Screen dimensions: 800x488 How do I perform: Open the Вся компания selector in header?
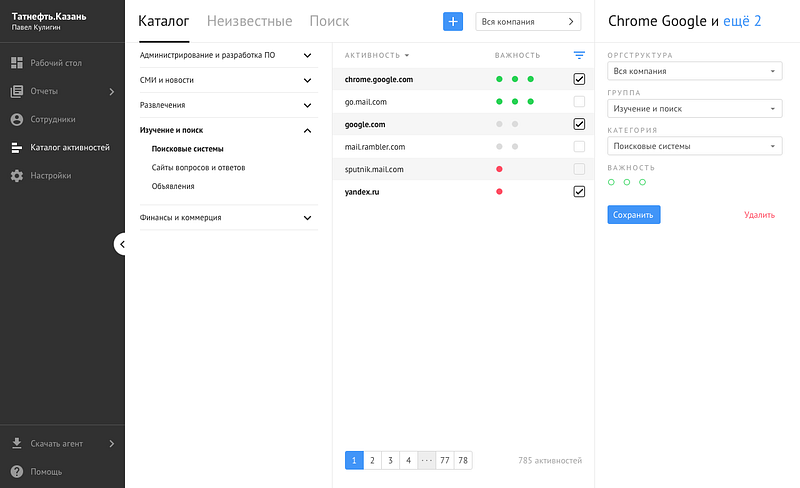(x=528, y=21)
